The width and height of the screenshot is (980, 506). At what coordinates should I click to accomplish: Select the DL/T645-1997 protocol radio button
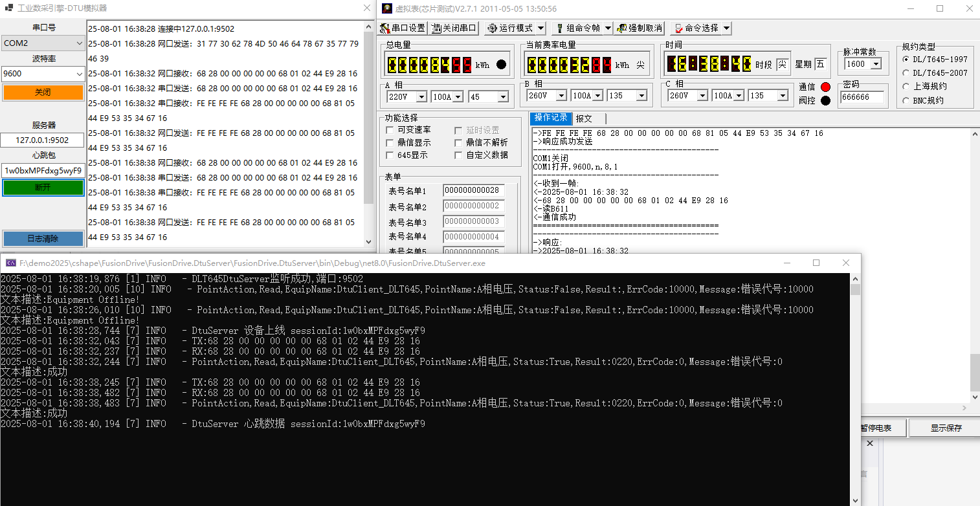[906, 59]
